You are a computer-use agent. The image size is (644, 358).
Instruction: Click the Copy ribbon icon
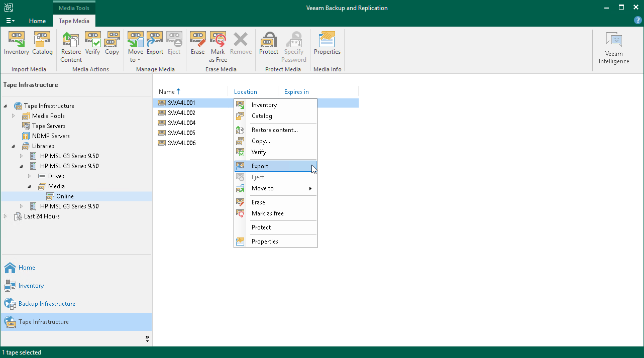pos(112,44)
